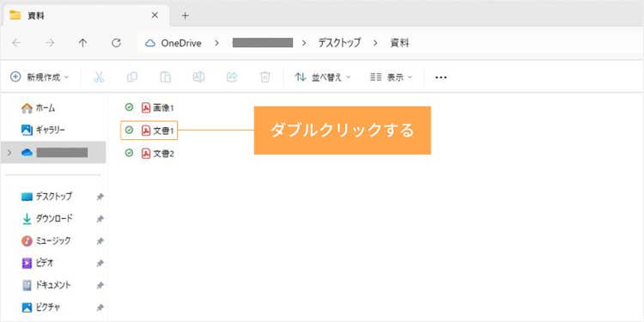This screenshot has height=322, width=644.
Task: Click chevron before デスクトップ in address bar
Action: (x=304, y=43)
